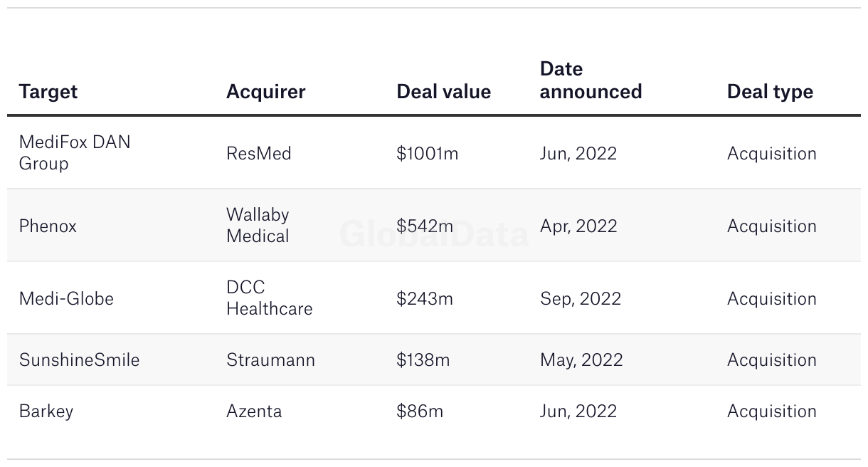Click the Deal type column header
The height and width of the screenshot is (467, 868).
(770, 92)
